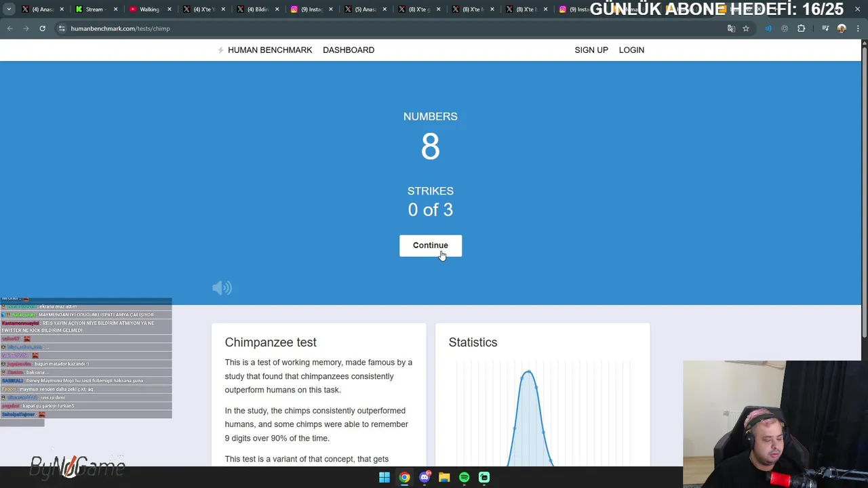Click the Continue button
This screenshot has height=488, width=868.
[x=431, y=245]
